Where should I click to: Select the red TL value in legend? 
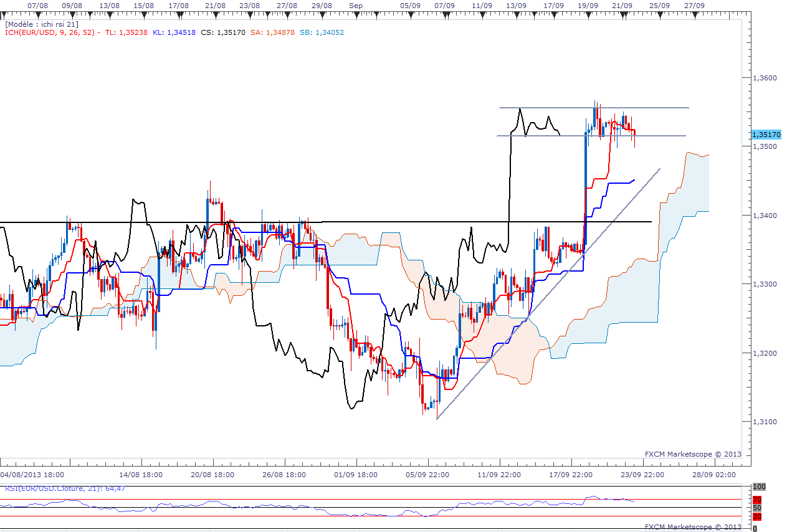pos(126,32)
